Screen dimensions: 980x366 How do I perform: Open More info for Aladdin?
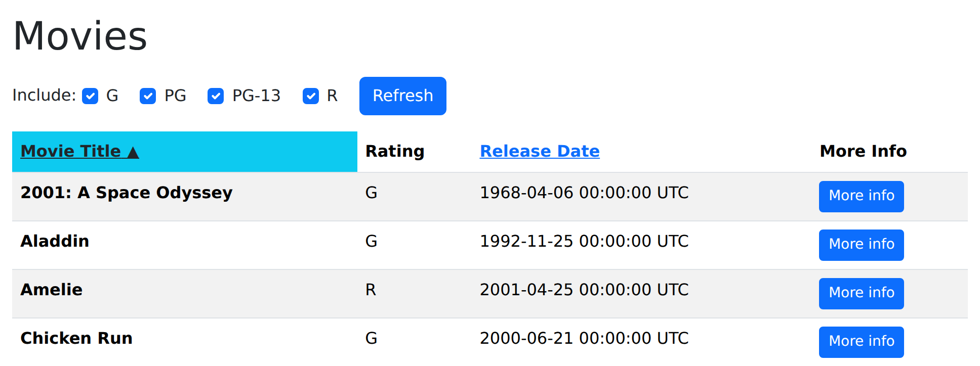point(862,245)
